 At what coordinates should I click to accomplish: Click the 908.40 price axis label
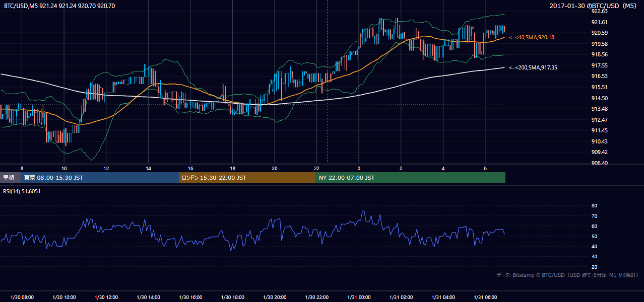(x=600, y=163)
